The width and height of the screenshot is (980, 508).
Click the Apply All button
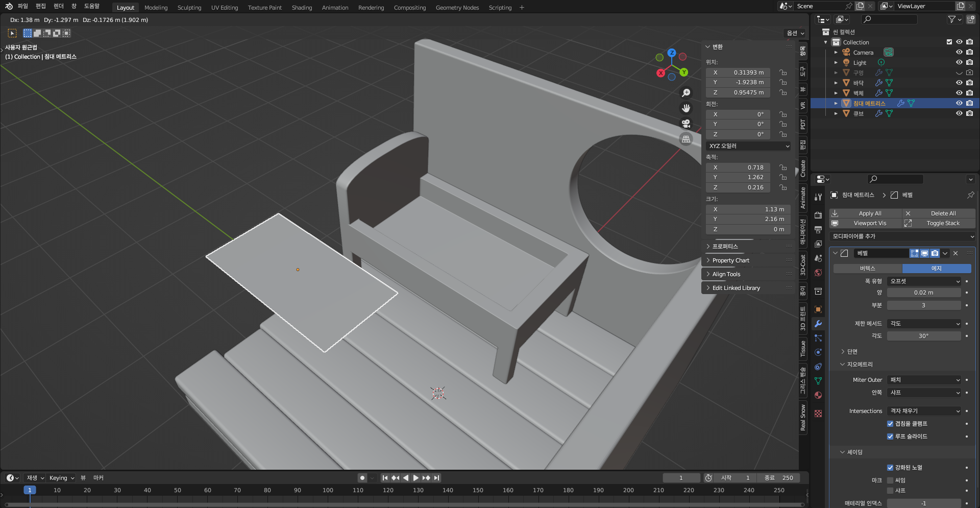click(870, 213)
